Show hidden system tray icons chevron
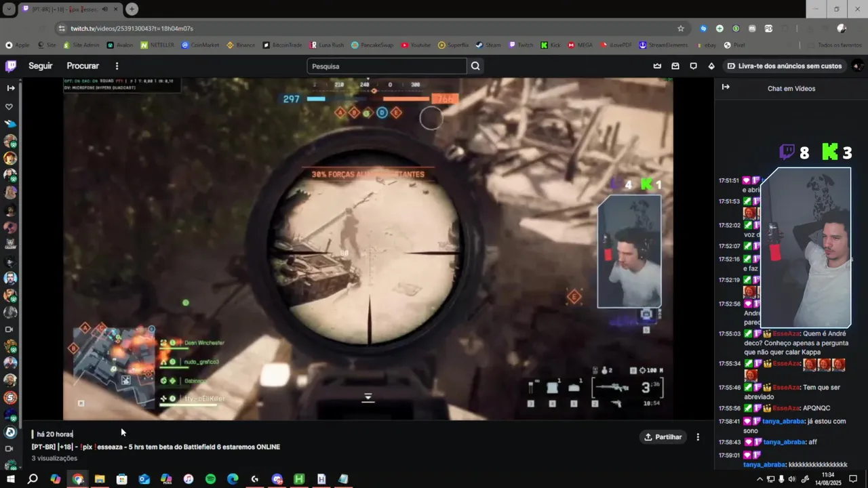The width and height of the screenshot is (868, 488). click(x=759, y=479)
